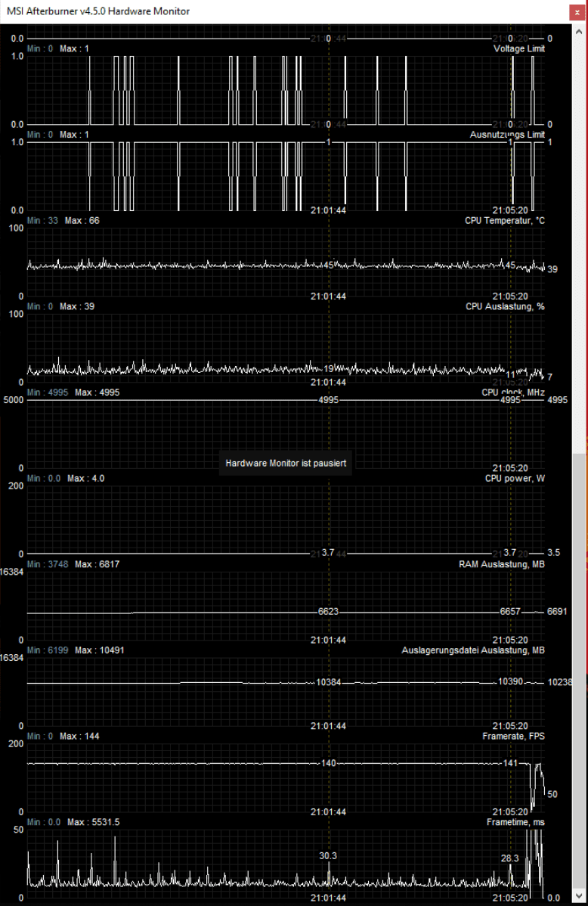Image resolution: width=588 pixels, height=906 pixels.
Task: Click the scrollbar down arrow
Action: [580, 895]
